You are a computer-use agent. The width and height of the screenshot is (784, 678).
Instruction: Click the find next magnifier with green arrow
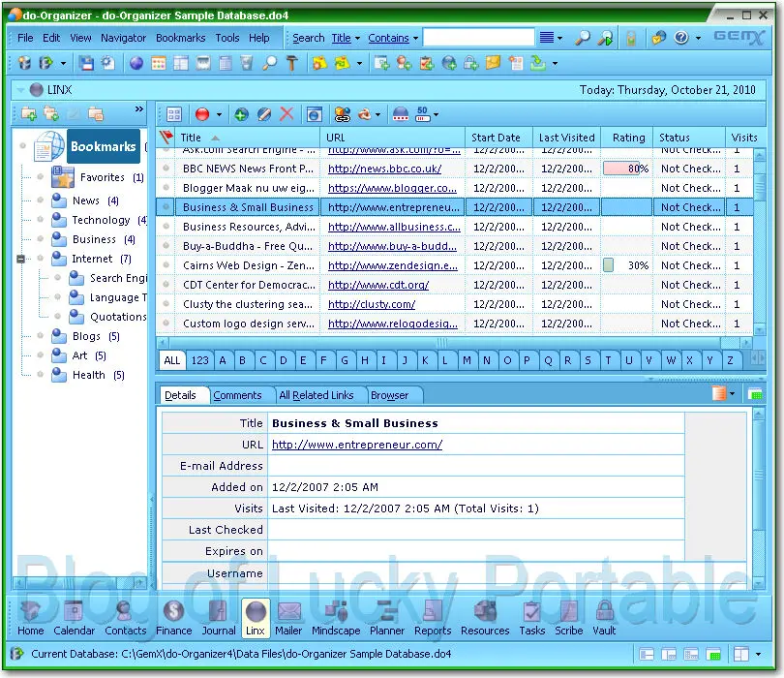605,38
